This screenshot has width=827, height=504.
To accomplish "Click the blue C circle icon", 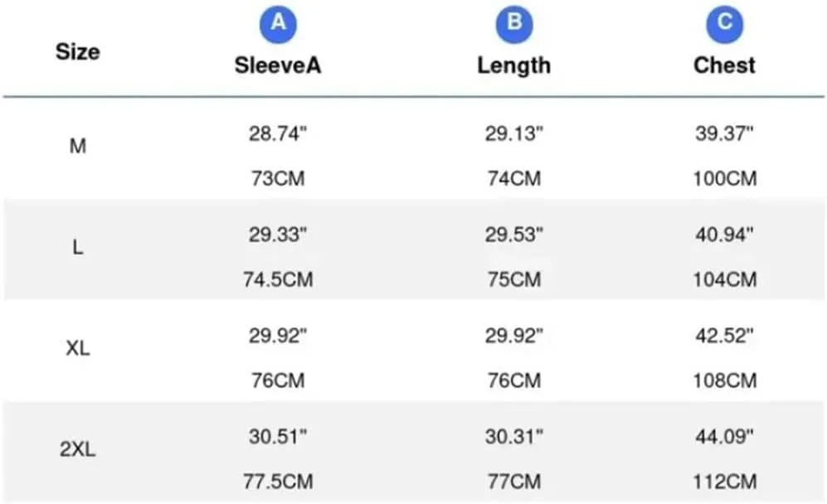I will coord(725,24).
